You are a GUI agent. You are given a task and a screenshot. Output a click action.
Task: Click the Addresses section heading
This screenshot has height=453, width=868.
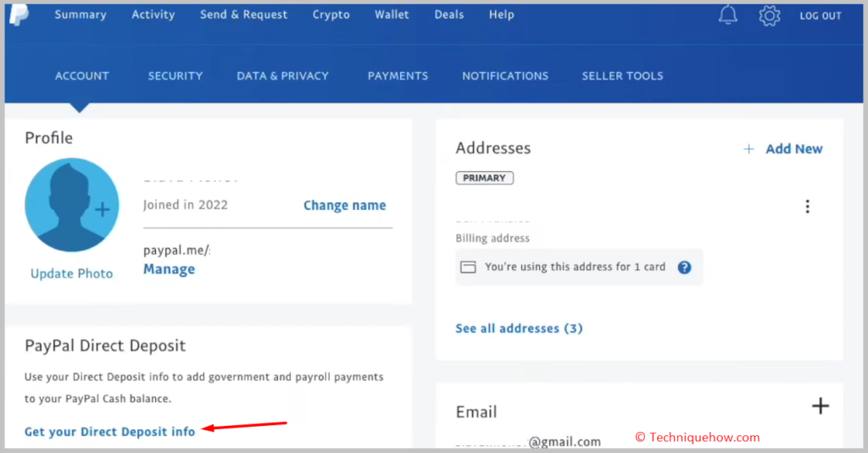492,148
